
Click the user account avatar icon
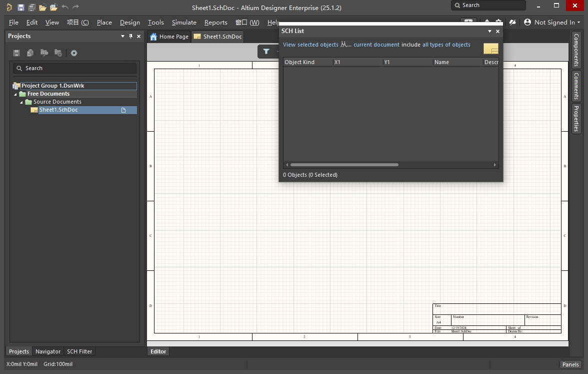coord(527,22)
